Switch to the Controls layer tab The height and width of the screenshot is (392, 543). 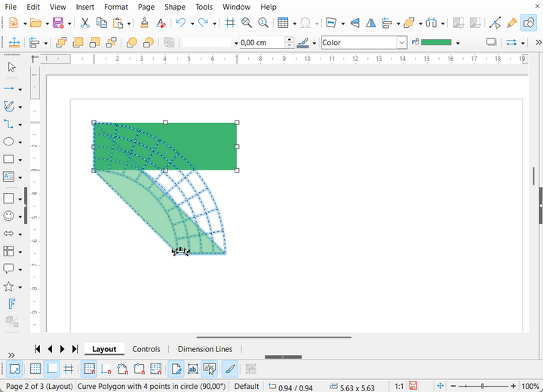click(146, 349)
